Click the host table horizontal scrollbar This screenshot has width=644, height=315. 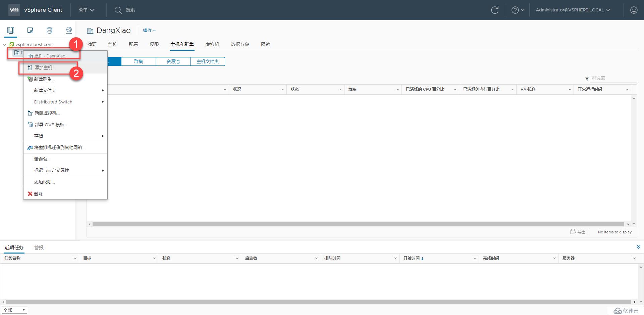pos(358,224)
